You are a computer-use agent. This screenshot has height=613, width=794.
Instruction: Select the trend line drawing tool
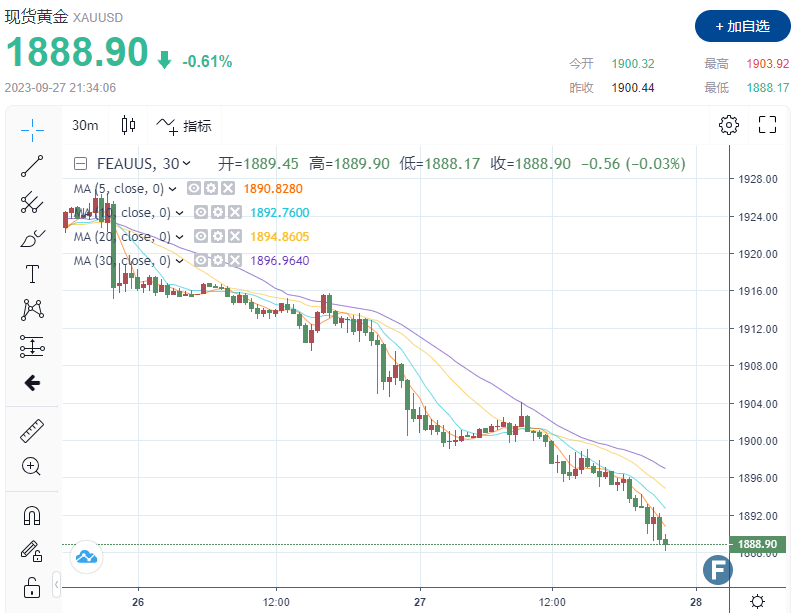[32, 166]
